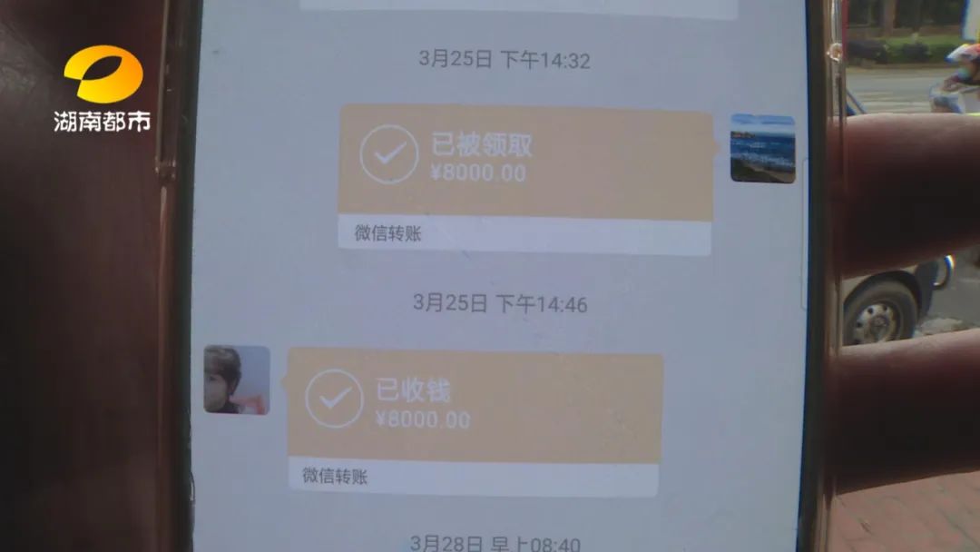Tap the checkmark icon in the 已收钱 bubble

tap(334, 399)
